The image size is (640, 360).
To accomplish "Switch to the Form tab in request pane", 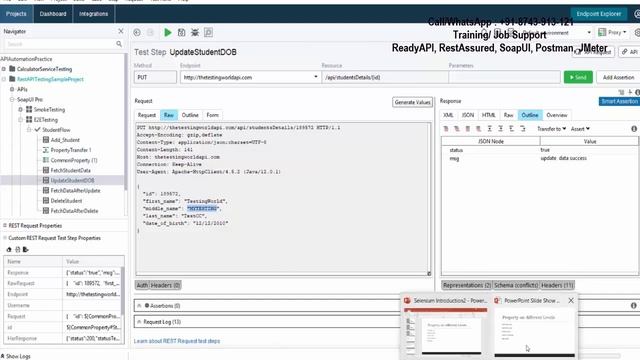I will pyautogui.click(x=213, y=115).
